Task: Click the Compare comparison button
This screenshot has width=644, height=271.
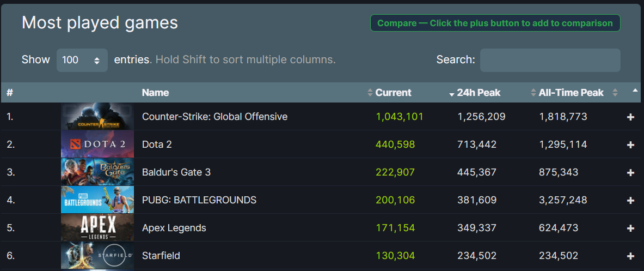Action: point(495,23)
